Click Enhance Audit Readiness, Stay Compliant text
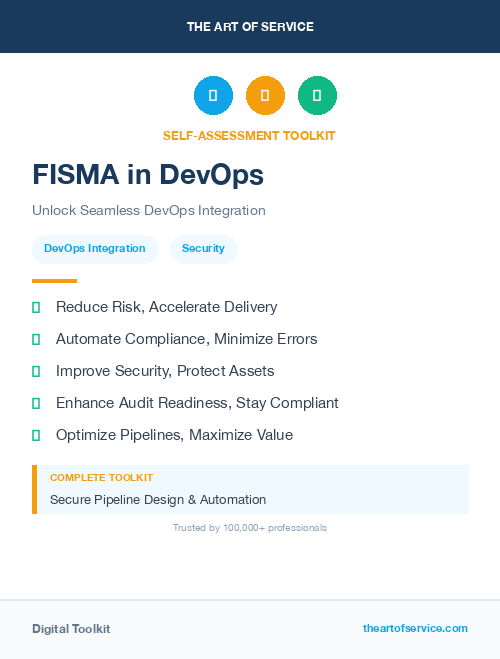500x659 pixels. [197, 403]
